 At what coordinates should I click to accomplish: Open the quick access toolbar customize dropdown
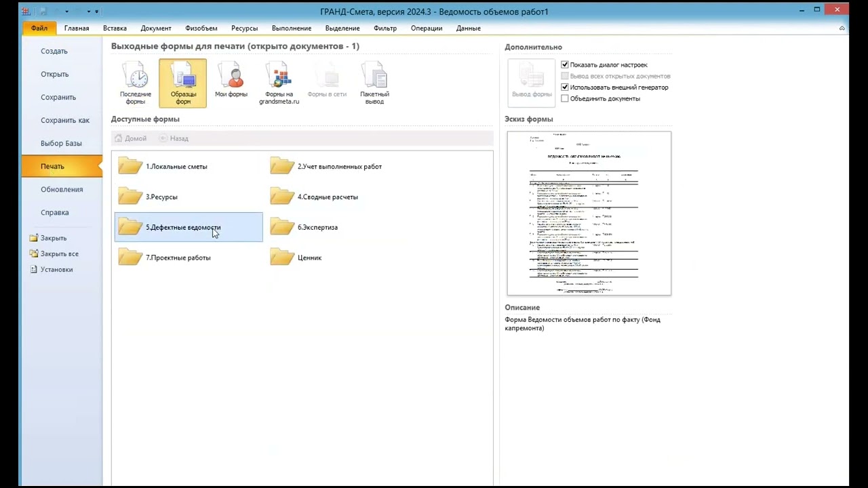click(x=97, y=12)
